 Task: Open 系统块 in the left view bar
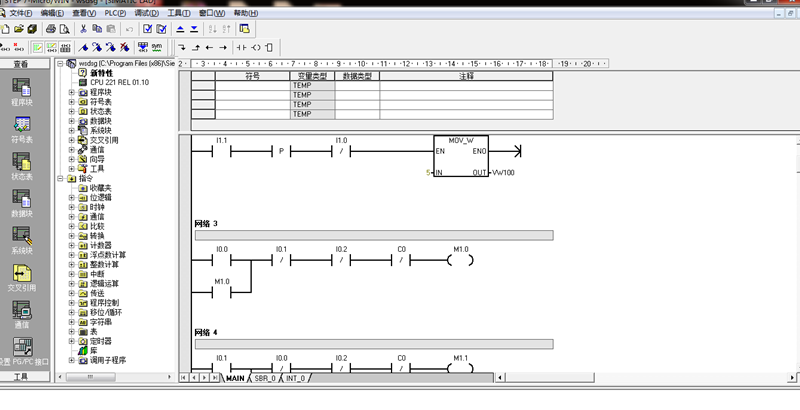(22, 241)
